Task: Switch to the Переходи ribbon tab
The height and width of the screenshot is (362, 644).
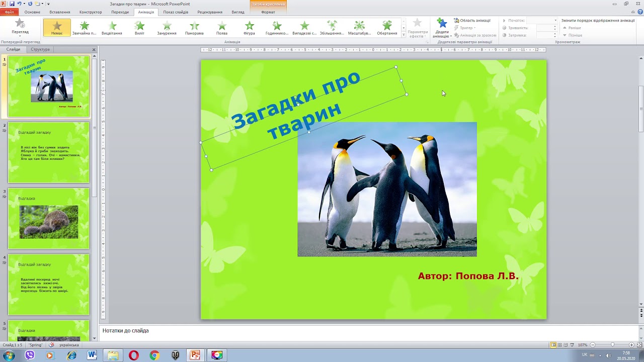Action: click(x=120, y=12)
